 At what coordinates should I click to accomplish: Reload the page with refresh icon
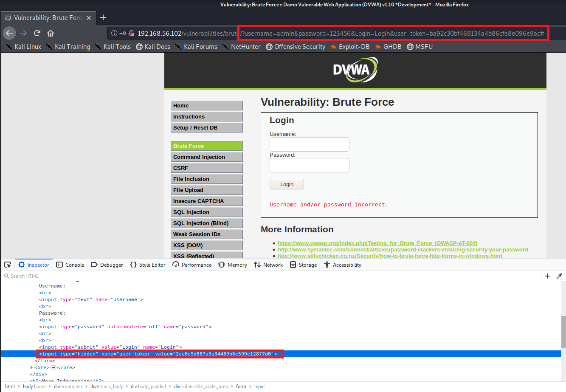point(37,33)
